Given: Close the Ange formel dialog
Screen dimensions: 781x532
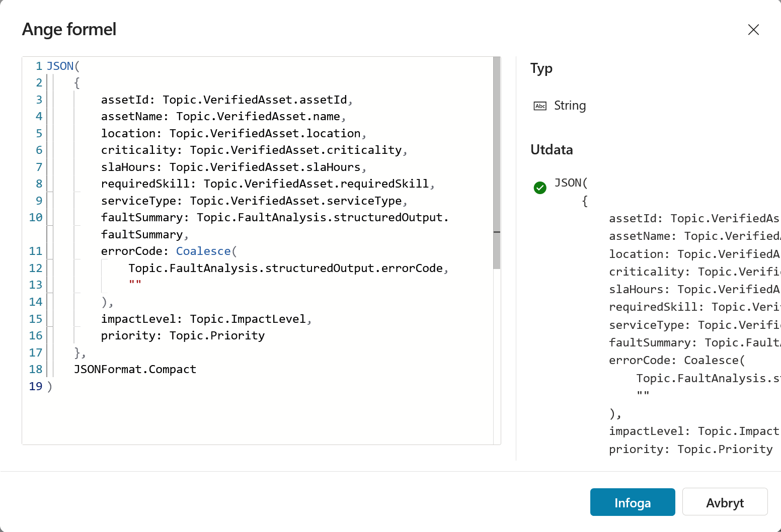Looking at the screenshot, I should [x=753, y=30].
